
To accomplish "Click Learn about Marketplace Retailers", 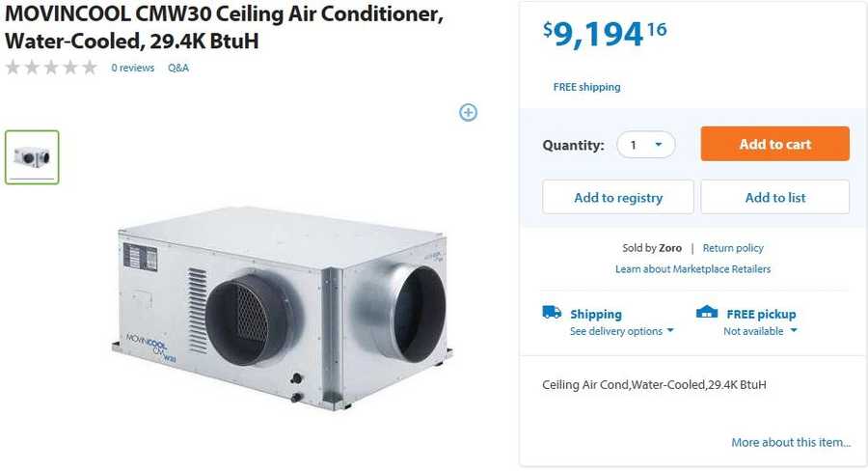I will [x=692, y=269].
